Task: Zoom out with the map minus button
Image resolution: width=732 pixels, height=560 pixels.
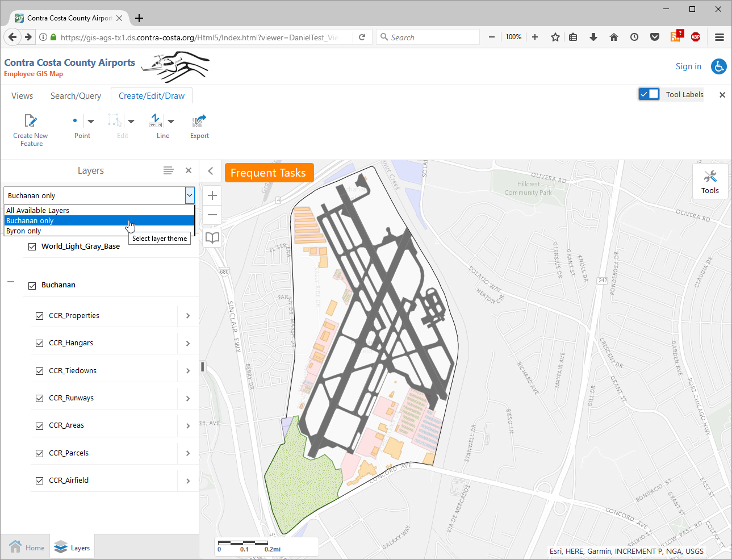Action: pos(212,215)
